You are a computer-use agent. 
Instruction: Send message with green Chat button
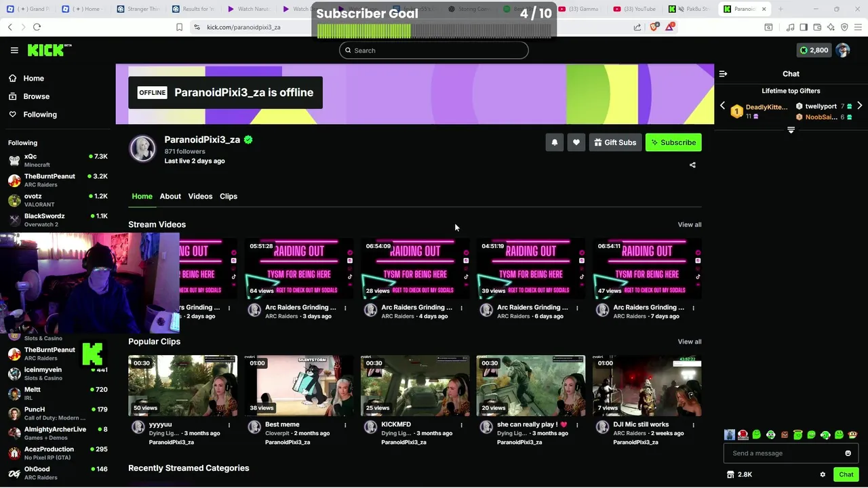pos(846,474)
